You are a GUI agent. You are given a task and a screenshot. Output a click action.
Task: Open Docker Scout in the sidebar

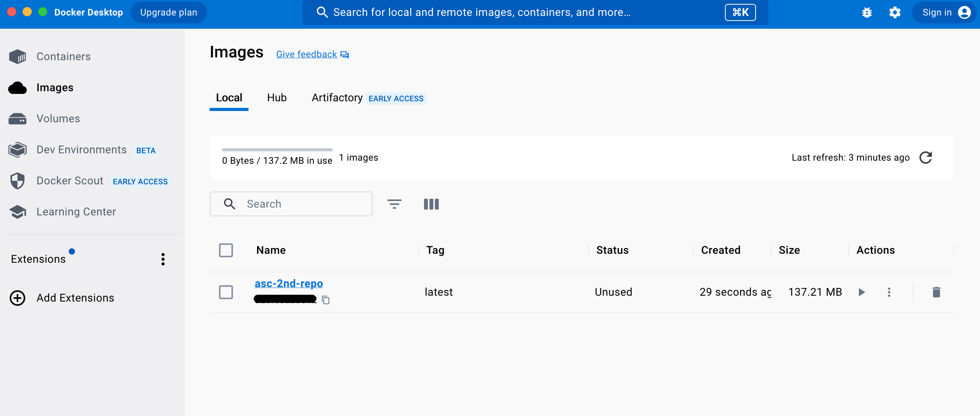(x=70, y=181)
